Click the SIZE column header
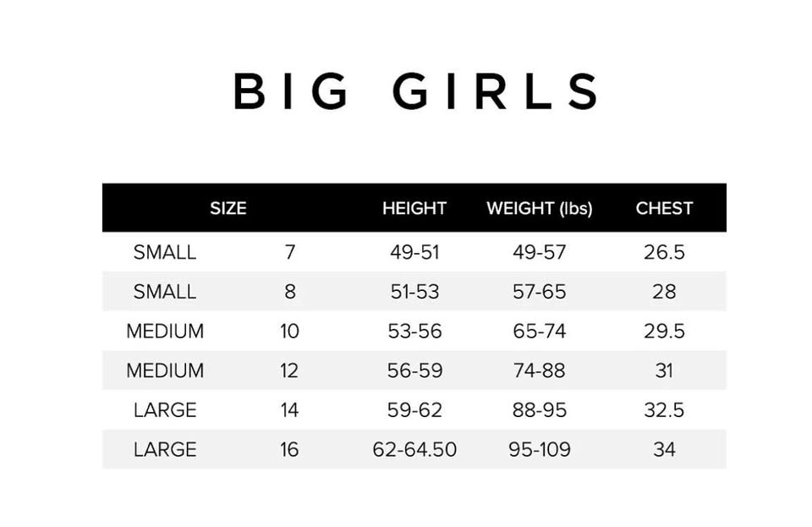 tap(228, 208)
